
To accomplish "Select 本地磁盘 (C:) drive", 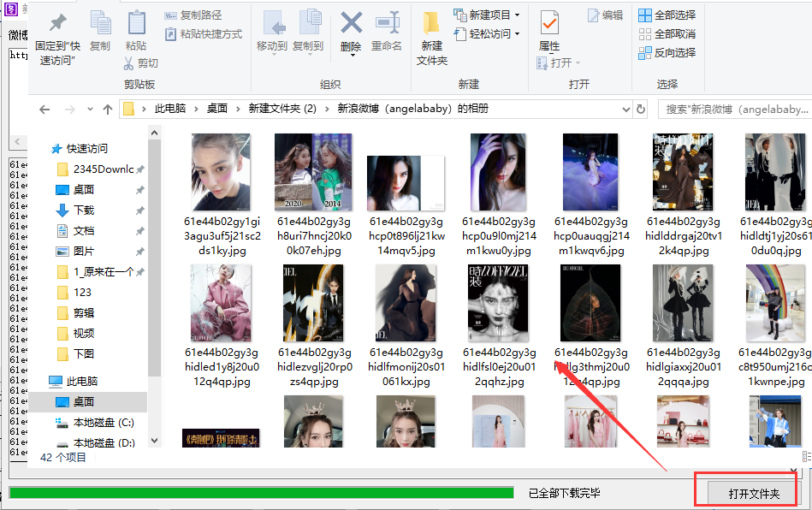I will pyautogui.click(x=95, y=423).
